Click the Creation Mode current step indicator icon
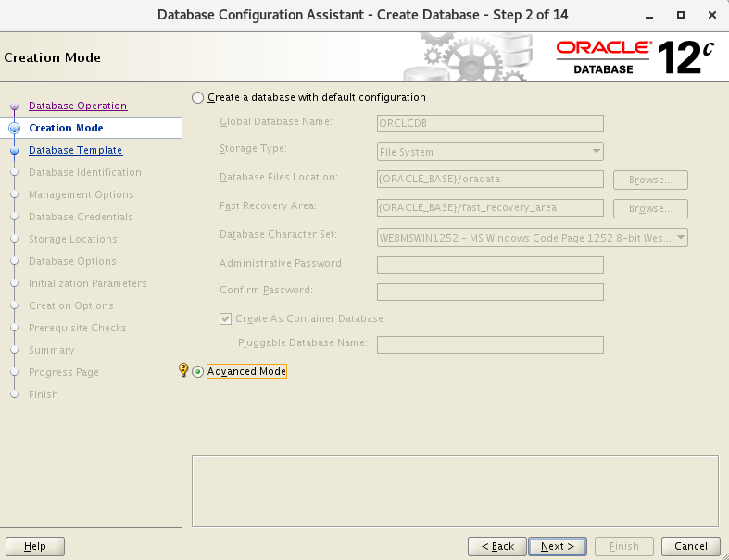Screen dimensions: 729x560 pos(14,128)
